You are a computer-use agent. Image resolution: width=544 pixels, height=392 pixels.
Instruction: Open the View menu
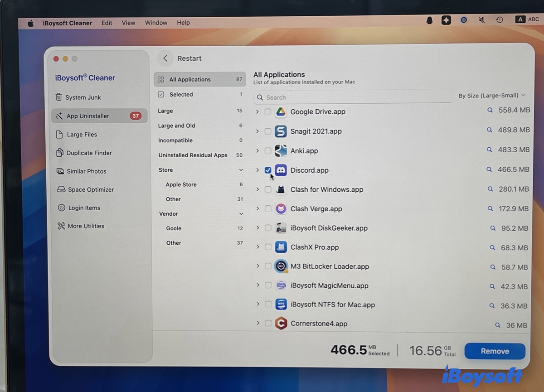(x=129, y=23)
